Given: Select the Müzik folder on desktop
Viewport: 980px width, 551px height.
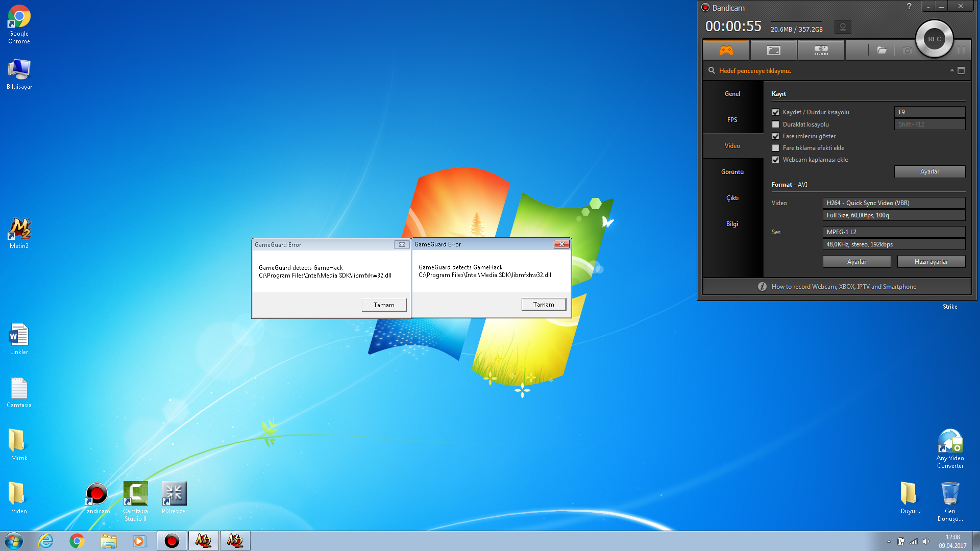Looking at the screenshot, I should [x=19, y=445].
